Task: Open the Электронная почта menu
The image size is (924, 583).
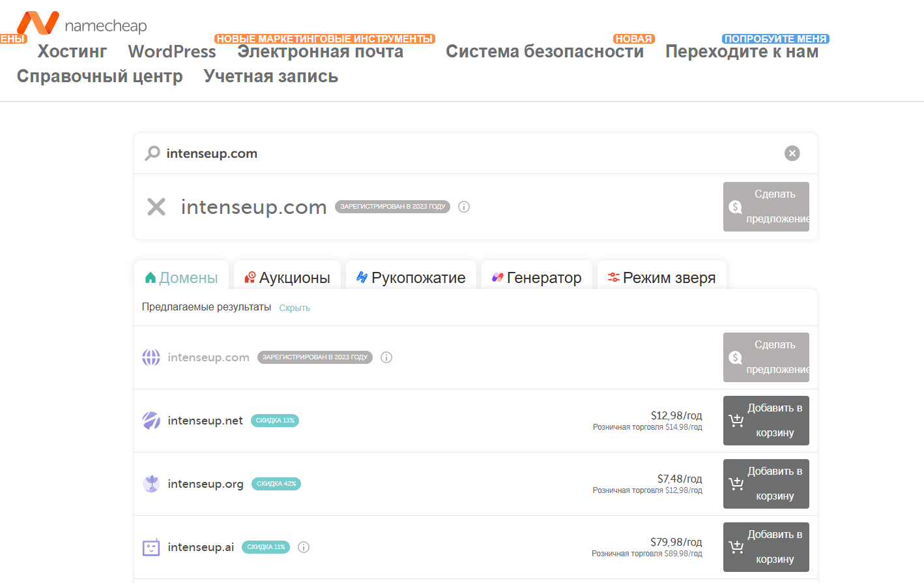Action: click(320, 52)
